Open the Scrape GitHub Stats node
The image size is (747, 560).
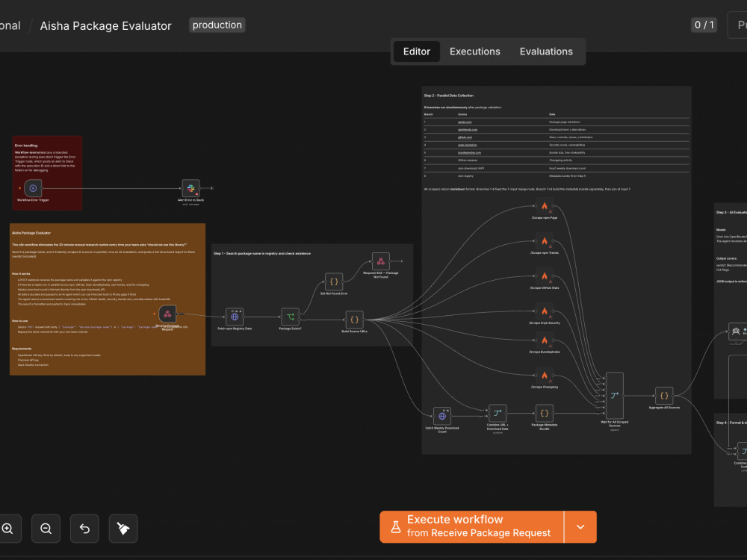point(544,276)
